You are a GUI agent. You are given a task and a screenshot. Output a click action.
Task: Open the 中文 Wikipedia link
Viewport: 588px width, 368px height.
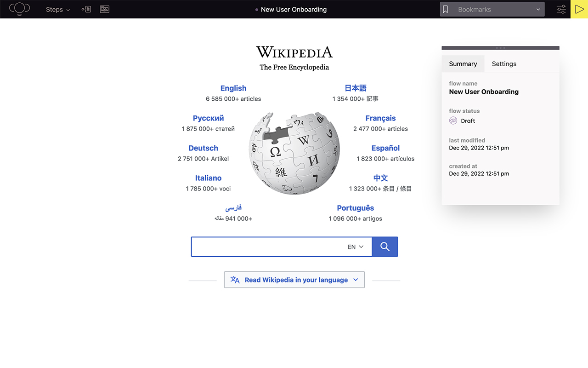click(x=380, y=178)
